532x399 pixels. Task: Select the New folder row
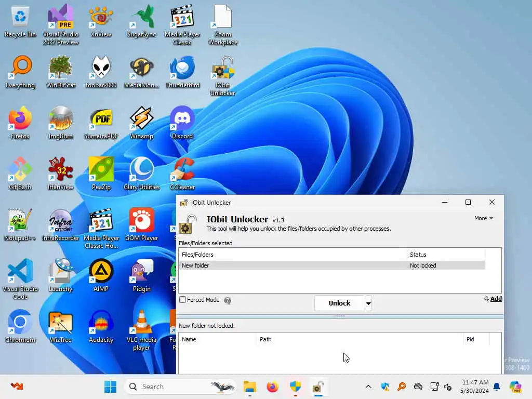click(x=332, y=265)
